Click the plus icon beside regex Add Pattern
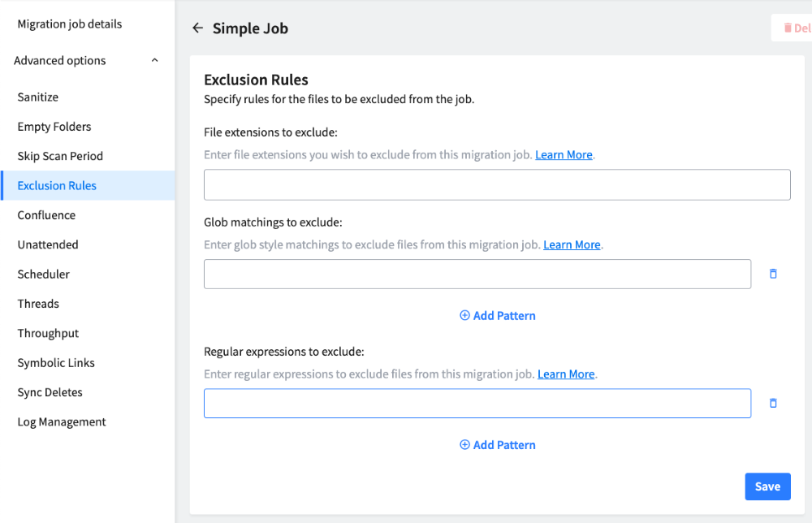 (465, 444)
